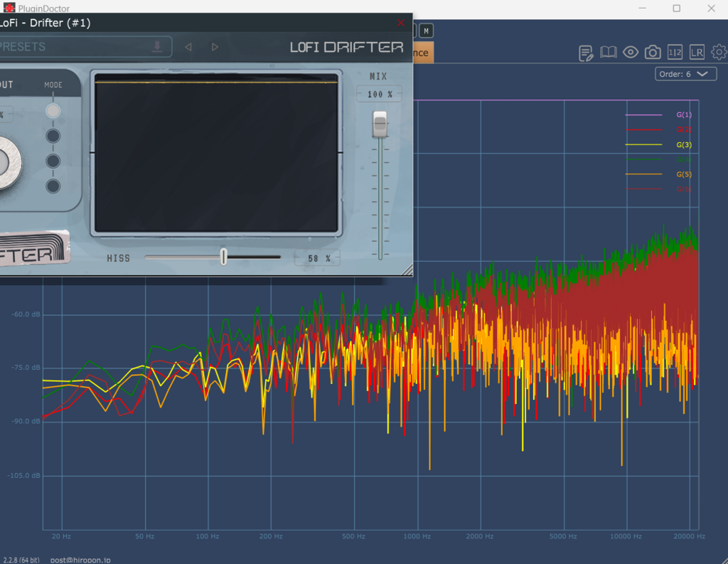This screenshot has height=564, width=728.
Task: Click the LR channel icon
Action: (x=697, y=52)
